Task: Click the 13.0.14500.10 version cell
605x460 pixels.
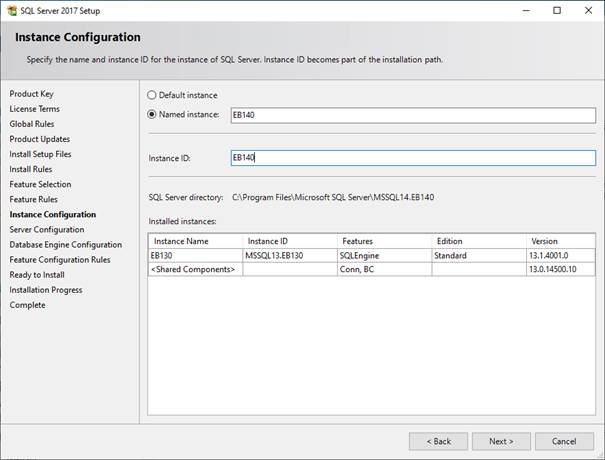Action: tap(561, 269)
